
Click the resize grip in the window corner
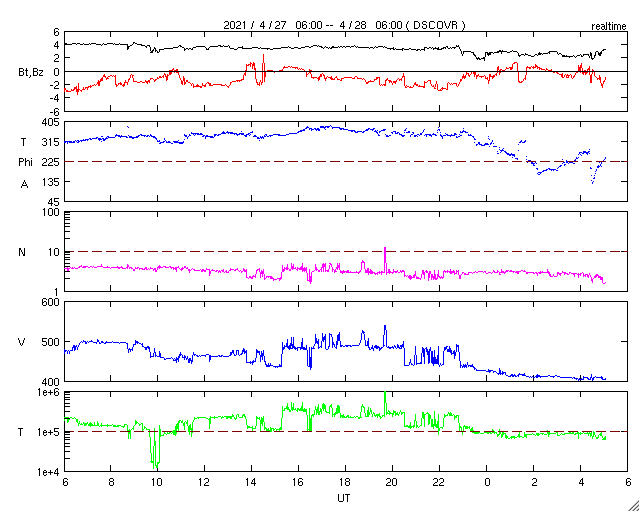(x=634, y=506)
